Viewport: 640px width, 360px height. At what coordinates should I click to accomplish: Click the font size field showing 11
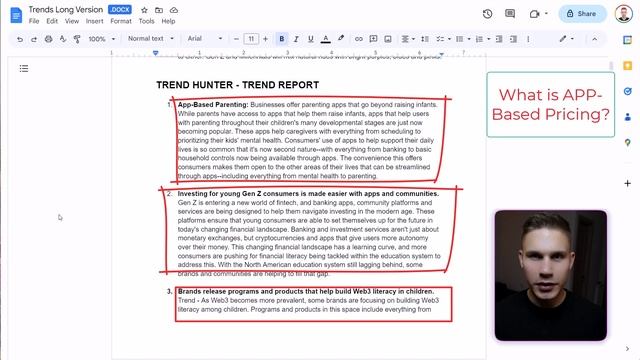pyautogui.click(x=251, y=39)
